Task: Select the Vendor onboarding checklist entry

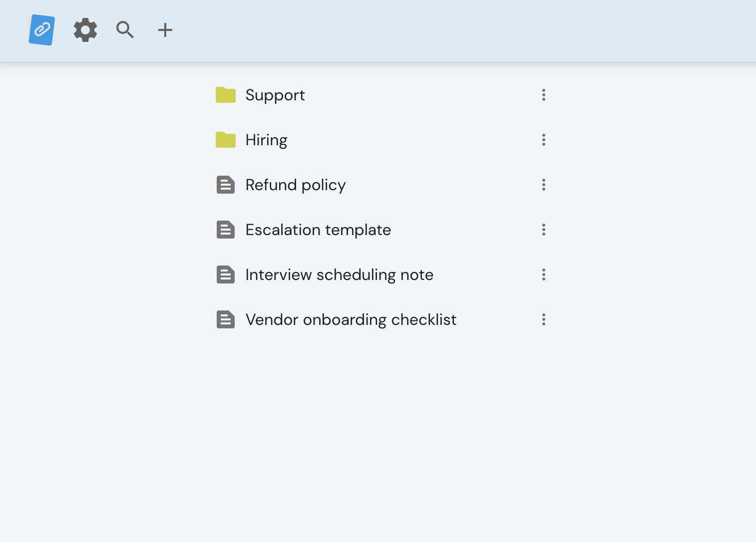Action: [351, 319]
